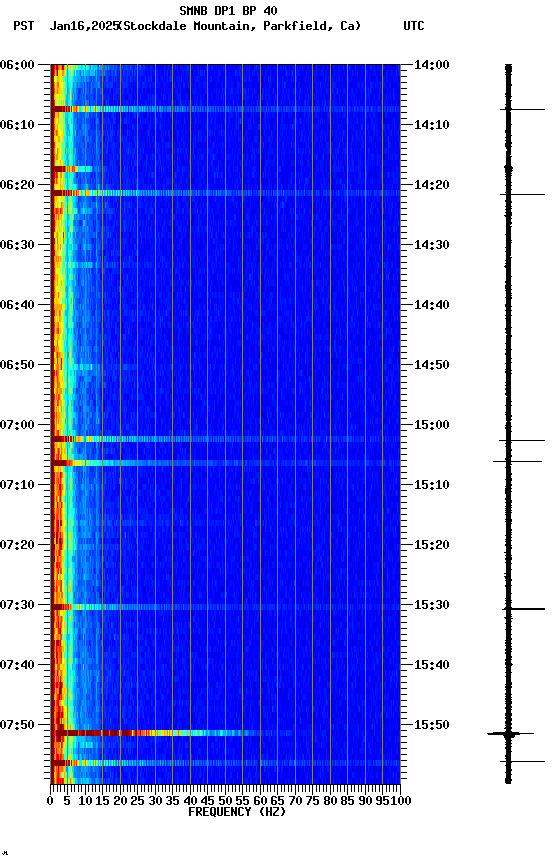Click the largest seismogram spike near 15:51 UTC
552x864 pixels.
tap(510, 733)
